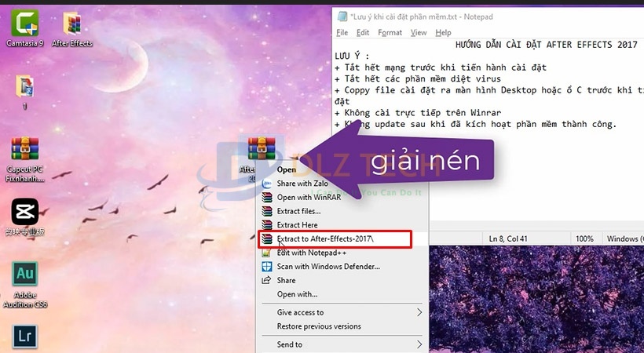Choose Open in the context menu
This screenshot has height=353, width=644.
tap(287, 169)
